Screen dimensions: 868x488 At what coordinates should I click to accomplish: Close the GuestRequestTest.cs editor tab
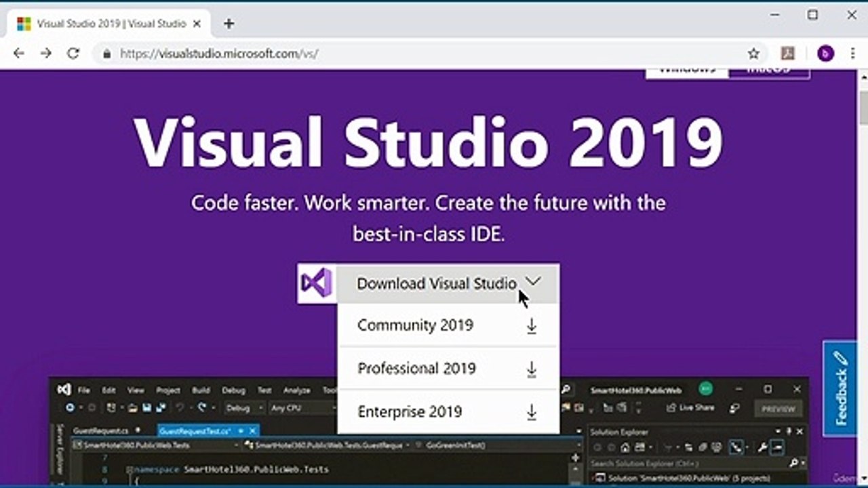[x=253, y=430]
